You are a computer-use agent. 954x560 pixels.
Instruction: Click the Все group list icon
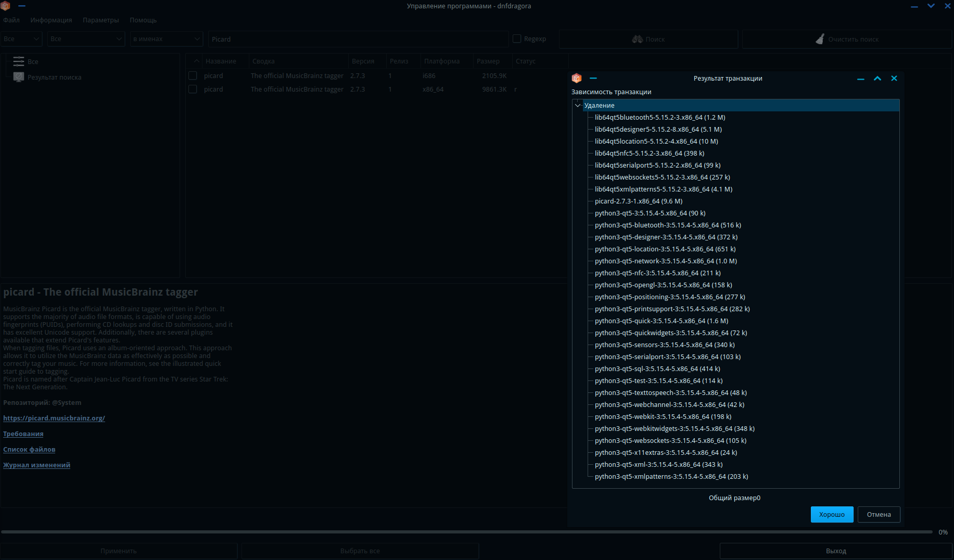coord(19,61)
